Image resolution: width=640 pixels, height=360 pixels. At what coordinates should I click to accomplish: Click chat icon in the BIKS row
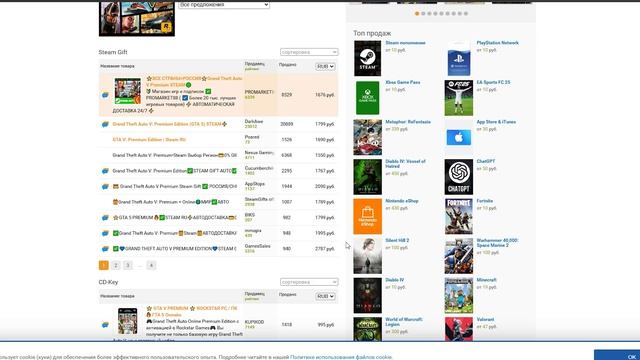point(105,218)
